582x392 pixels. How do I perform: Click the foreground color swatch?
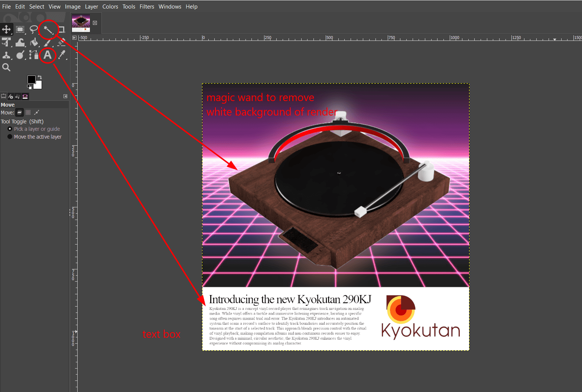(x=32, y=79)
